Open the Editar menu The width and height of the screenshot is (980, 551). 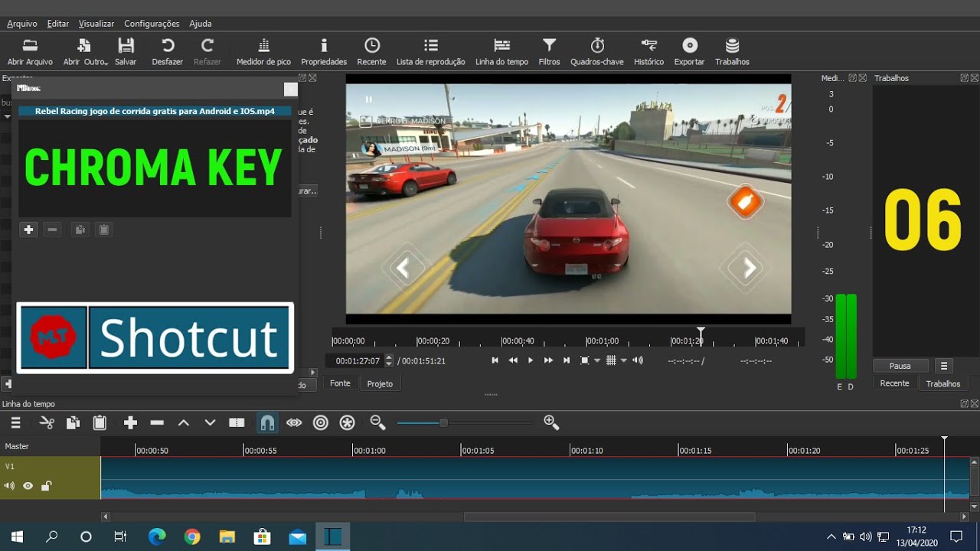(x=58, y=24)
